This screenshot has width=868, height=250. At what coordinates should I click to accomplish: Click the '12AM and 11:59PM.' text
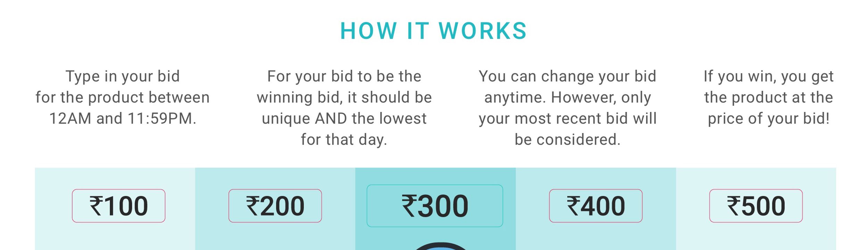[123, 119]
